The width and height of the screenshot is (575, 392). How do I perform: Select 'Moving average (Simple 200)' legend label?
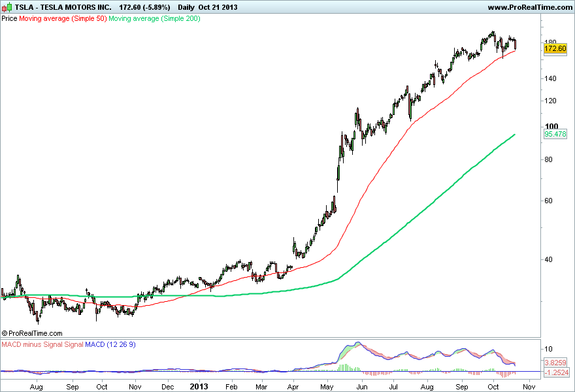[154, 18]
